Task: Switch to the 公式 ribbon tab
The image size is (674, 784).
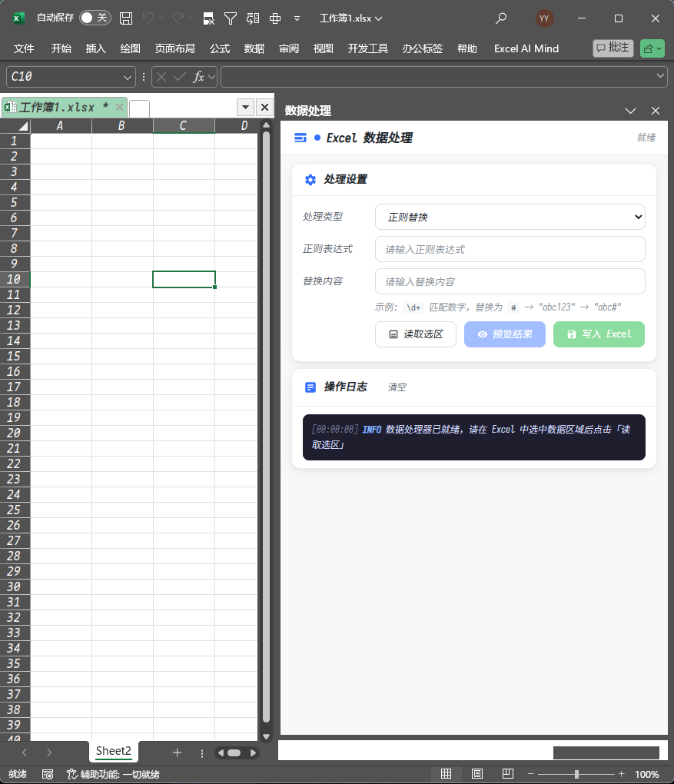Action: 220,48
